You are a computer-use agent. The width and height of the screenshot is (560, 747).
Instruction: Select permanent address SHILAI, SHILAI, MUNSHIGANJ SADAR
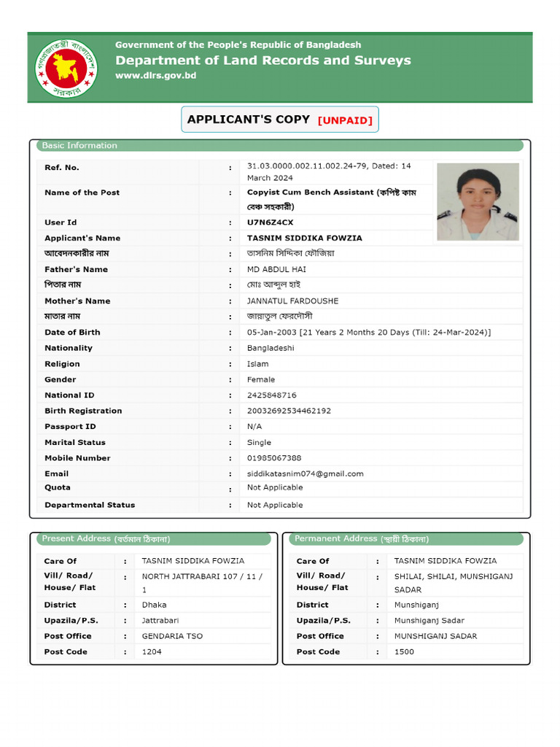coord(454,583)
